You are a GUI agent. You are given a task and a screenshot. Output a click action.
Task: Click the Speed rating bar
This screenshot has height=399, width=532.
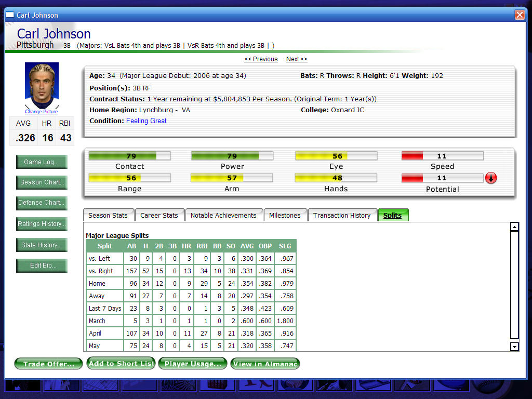[443, 156]
